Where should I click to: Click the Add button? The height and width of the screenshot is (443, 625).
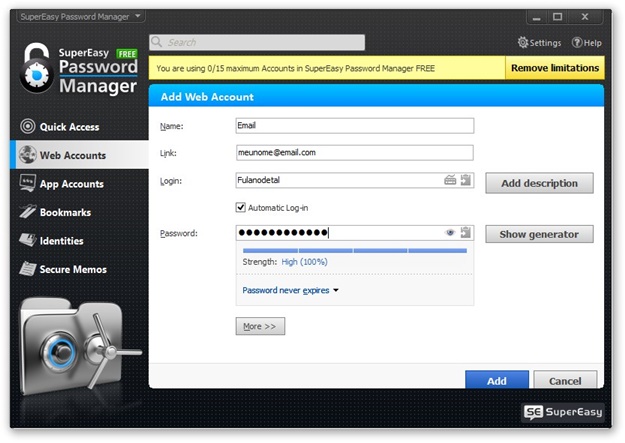click(497, 380)
